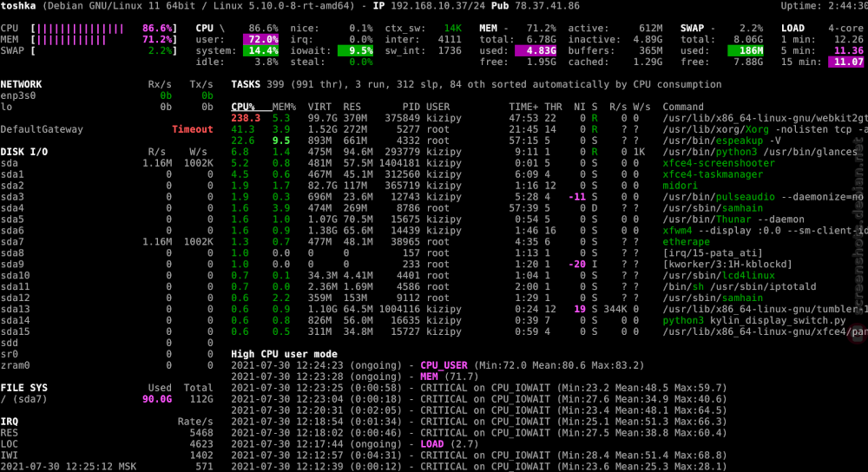Image resolution: width=868 pixels, height=472 pixels.
Task: Select the kylin_display_switch.py process
Action: click(754, 320)
